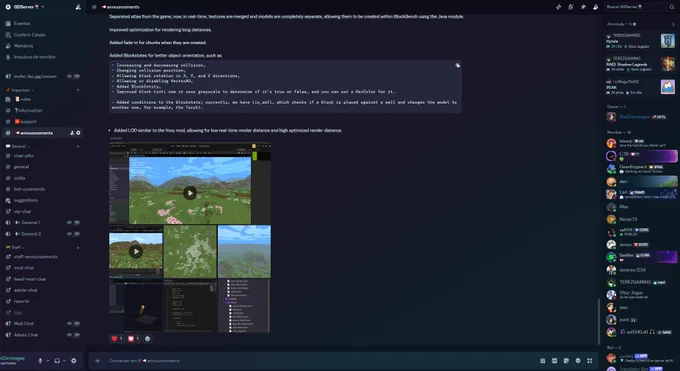
Task: Open the green map texture thumbnail
Action: (190, 251)
